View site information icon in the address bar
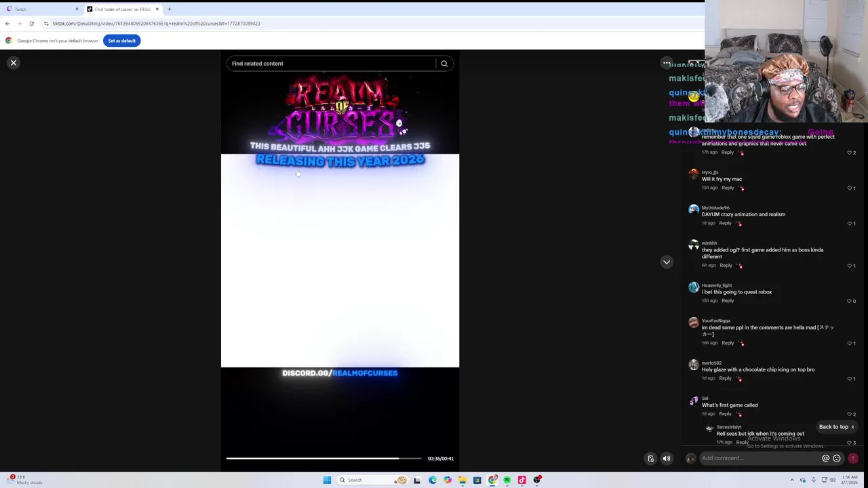Screen dimensions: 868x488 46,24
